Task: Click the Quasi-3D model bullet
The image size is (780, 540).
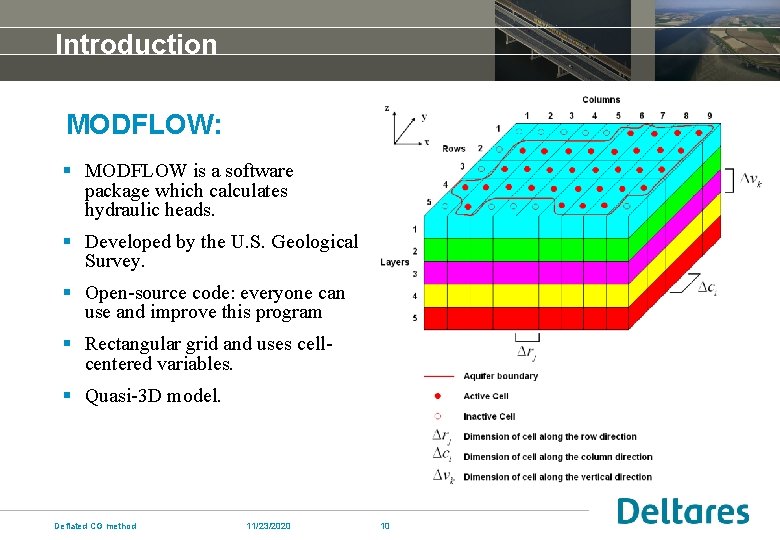Action: tap(153, 396)
